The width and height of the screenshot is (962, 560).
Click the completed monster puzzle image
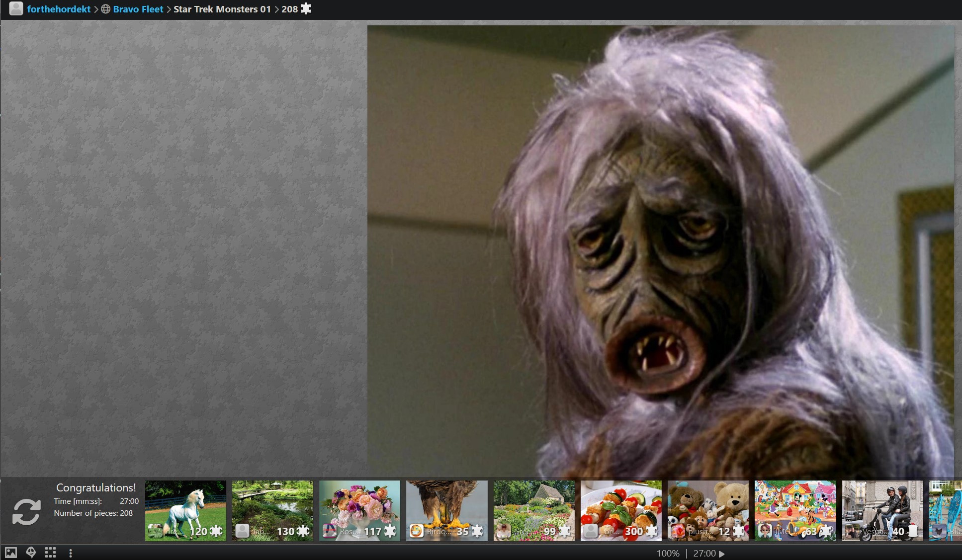661,251
